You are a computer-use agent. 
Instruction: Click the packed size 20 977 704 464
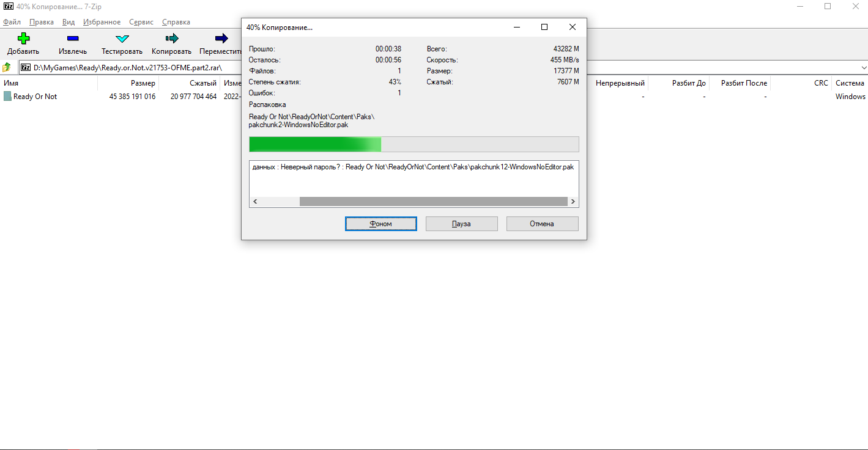[193, 97]
